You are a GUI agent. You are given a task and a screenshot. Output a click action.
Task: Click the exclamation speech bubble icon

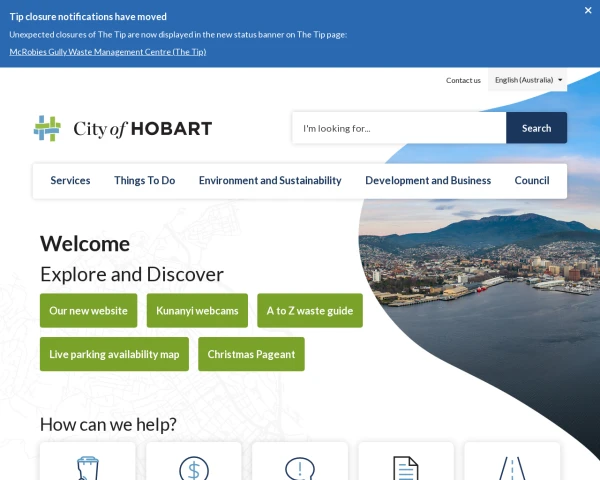coord(300,466)
